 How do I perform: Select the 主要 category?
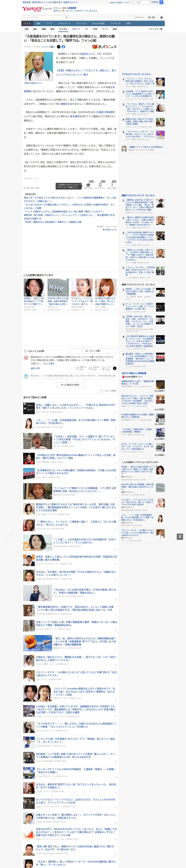(26, 29)
